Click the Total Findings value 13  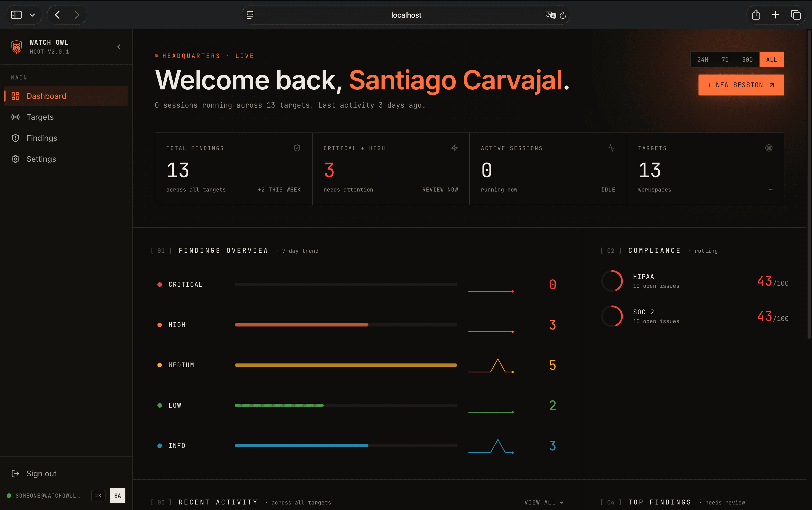[x=178, y=170]
